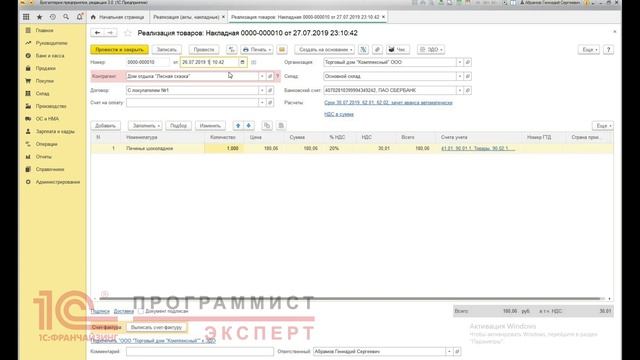This screenshot has width=640, height=360.
Task: Open notifications bell icon
Action: pyautogui.click(x=80, y=17)
